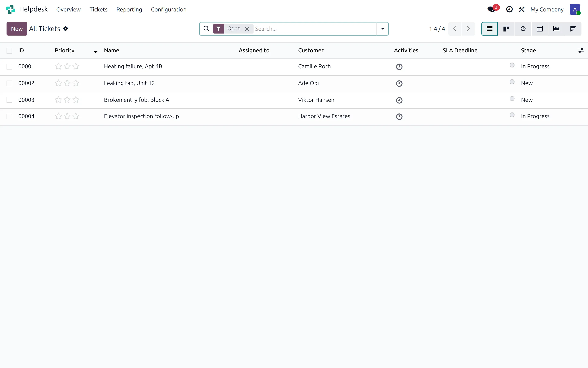The width and height of the screenshot is (588, 368).
Task: Click activity clock for Broken entry fob ticket
Action: point(399,100)
